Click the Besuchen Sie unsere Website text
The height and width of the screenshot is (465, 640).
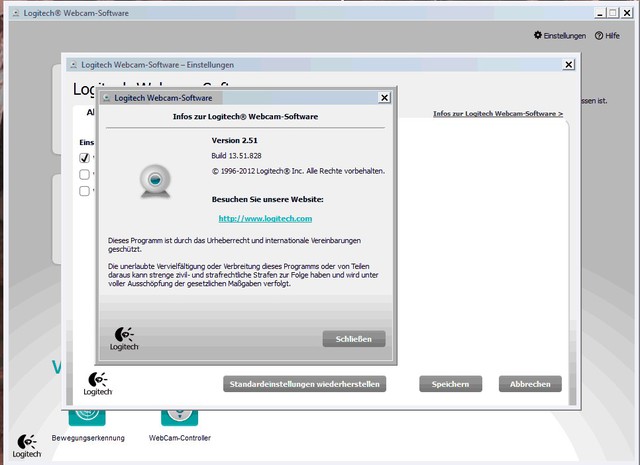[x=267, y=199]
